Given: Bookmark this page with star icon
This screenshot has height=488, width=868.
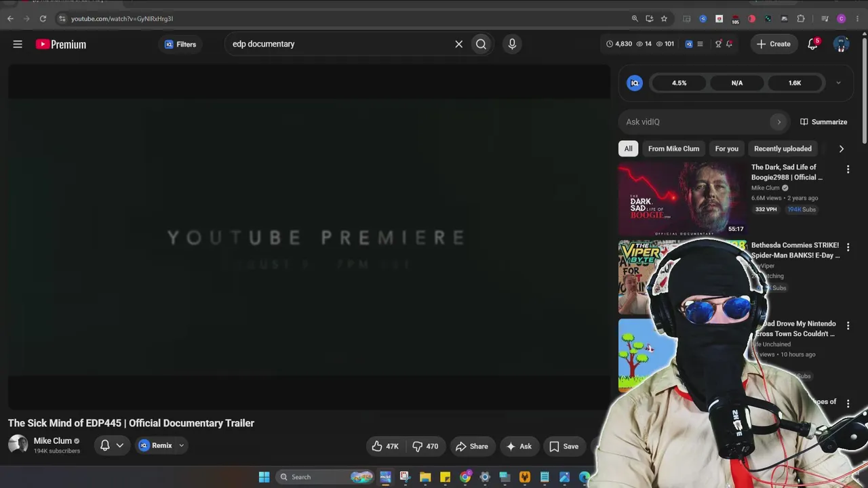Looking at the screenshot, I should pos(664,18).
